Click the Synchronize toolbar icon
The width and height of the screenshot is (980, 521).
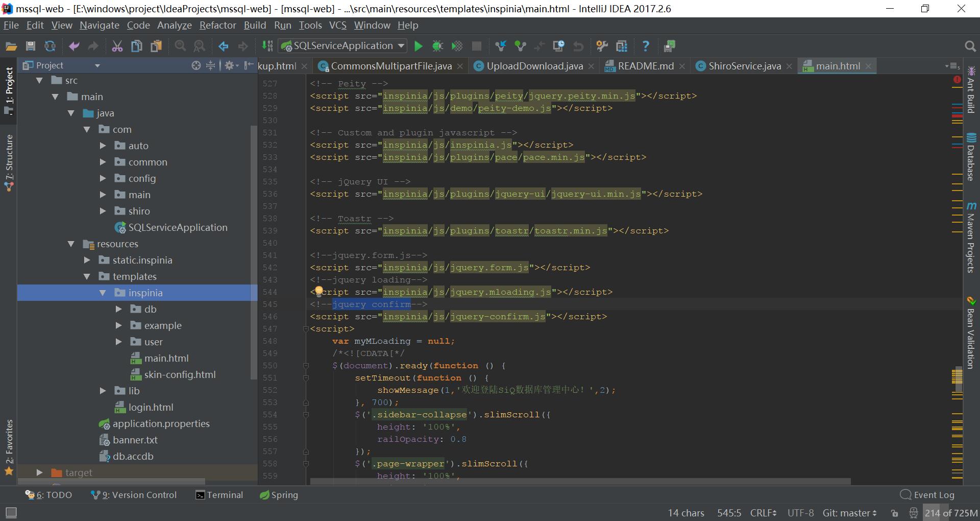(x=50, y=46)
